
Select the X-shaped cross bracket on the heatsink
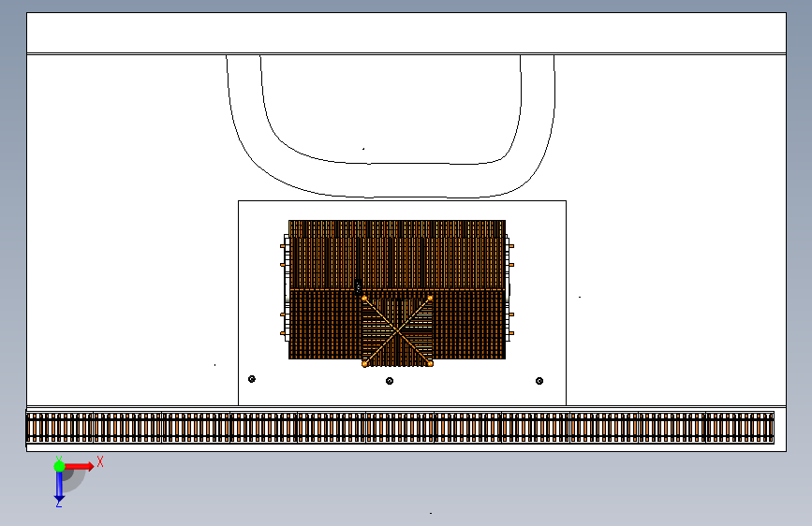click(397, 331)
